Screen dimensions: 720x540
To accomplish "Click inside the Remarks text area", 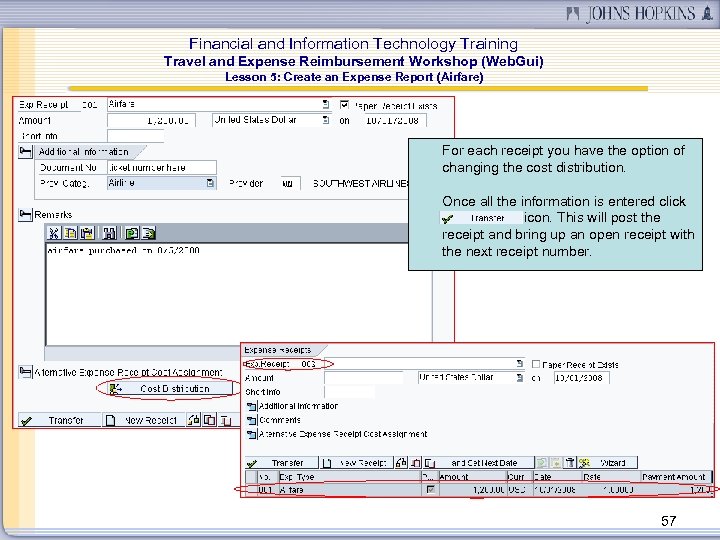I will click(238, 295).
